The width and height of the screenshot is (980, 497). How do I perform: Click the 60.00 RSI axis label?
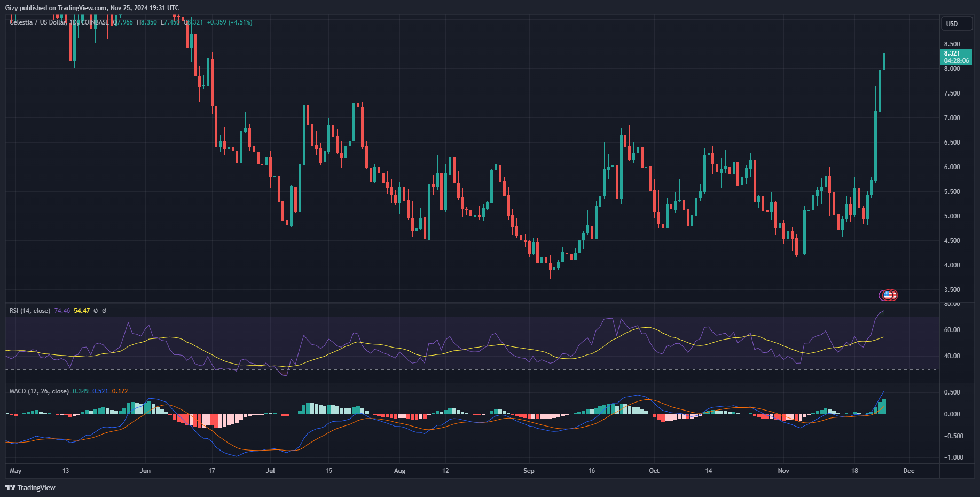(952, 330)
